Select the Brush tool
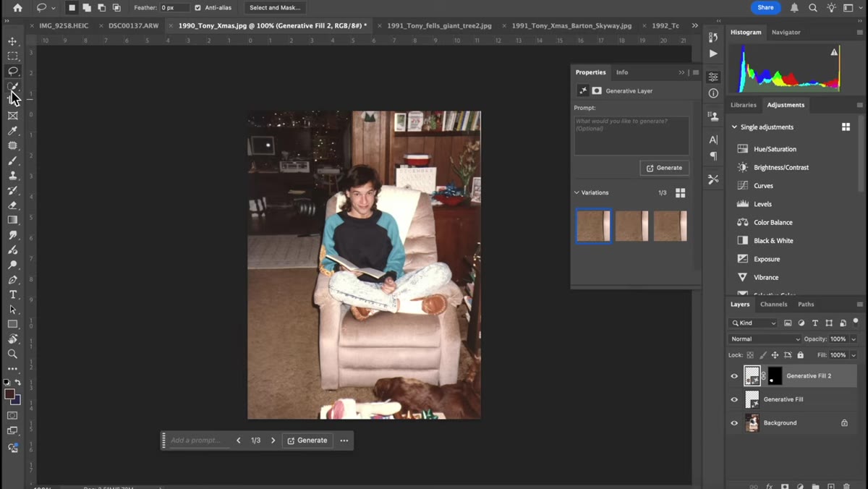The height and width of the screenshot is (489, 868). click(x=12, y=161)
